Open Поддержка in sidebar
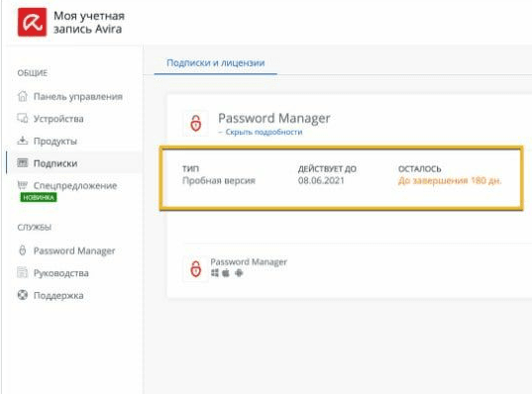Image resolution: width=532 pixels, height=394 pixels. pyautogui.click(x=58, y=295)
